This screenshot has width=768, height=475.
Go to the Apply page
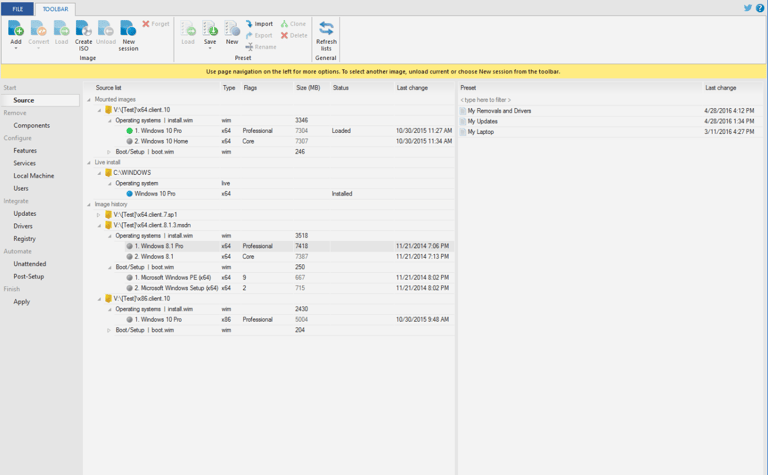[22, 302]
